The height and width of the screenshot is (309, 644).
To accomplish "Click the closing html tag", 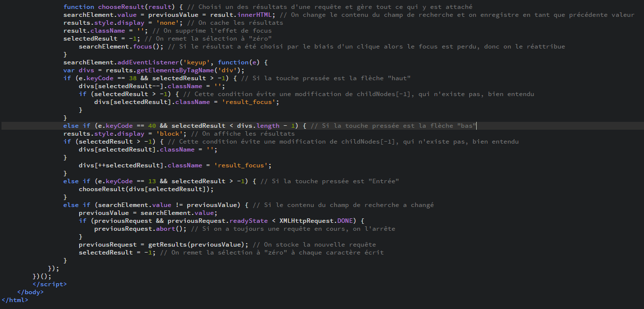I will (x=14, y=300).
